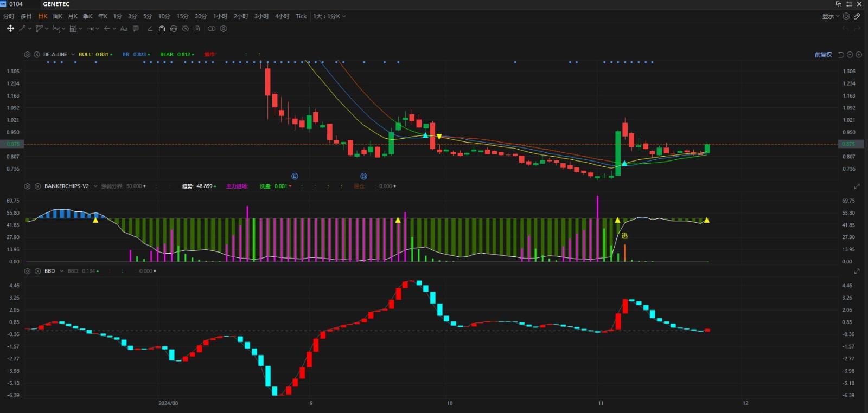
Task: Open DE-A-LINE indicator settings gear
Action: click(x=28, y=54)
